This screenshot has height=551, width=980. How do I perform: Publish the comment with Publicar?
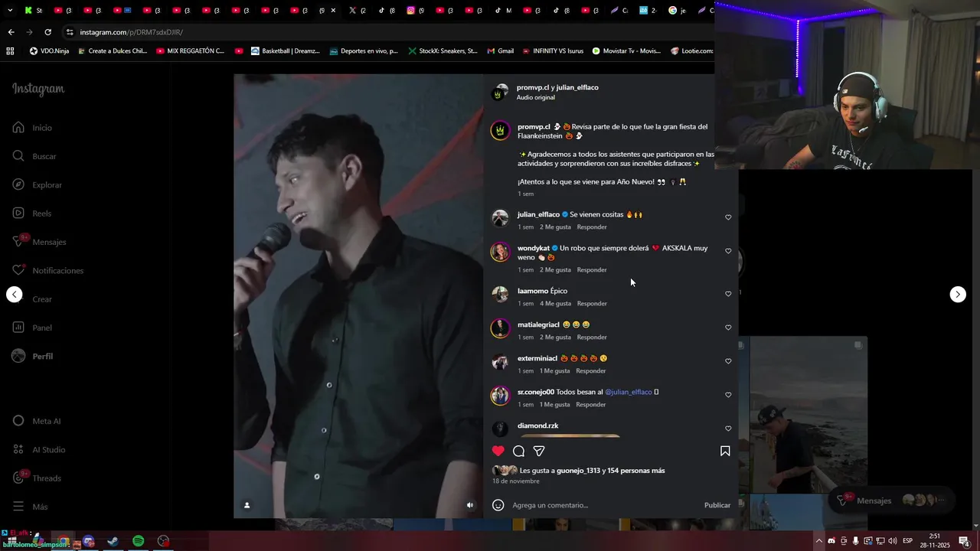click(x=717, y=505)
